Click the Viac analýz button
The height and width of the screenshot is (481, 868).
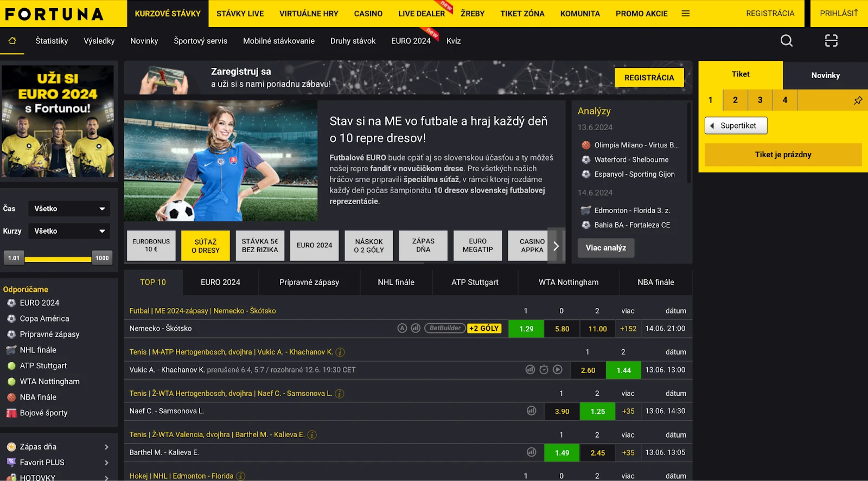pyautogui.click(x=605, y=248)
